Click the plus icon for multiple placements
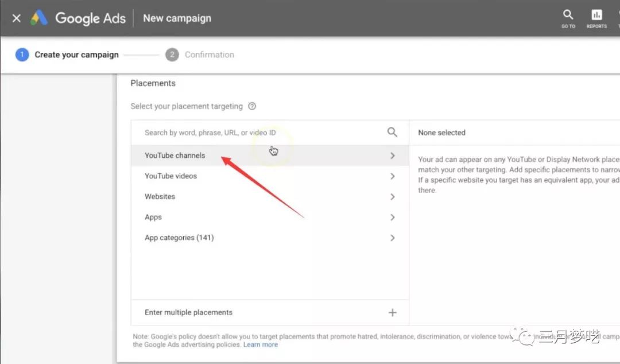This screenshot has height=364, width=620. pyautogui.click(x=393, y=312)
